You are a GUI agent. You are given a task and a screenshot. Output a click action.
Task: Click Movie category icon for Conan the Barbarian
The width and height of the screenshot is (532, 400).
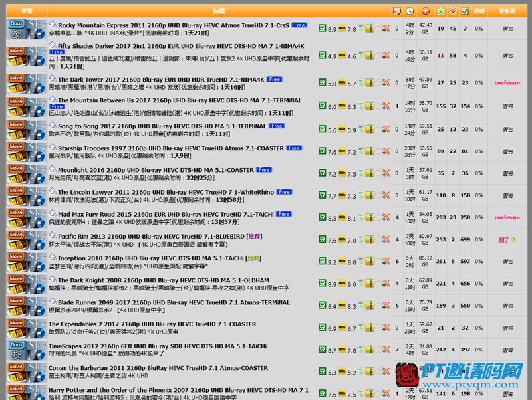[x=16, y=372]
